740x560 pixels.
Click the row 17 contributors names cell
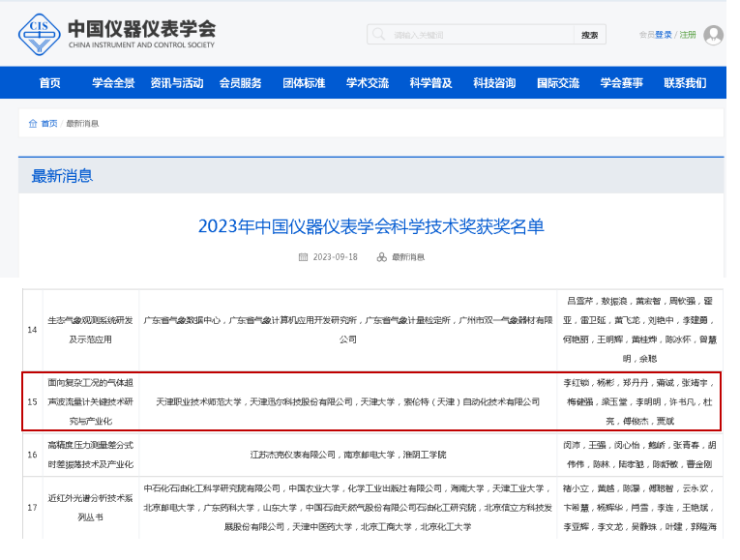point(639,508)
